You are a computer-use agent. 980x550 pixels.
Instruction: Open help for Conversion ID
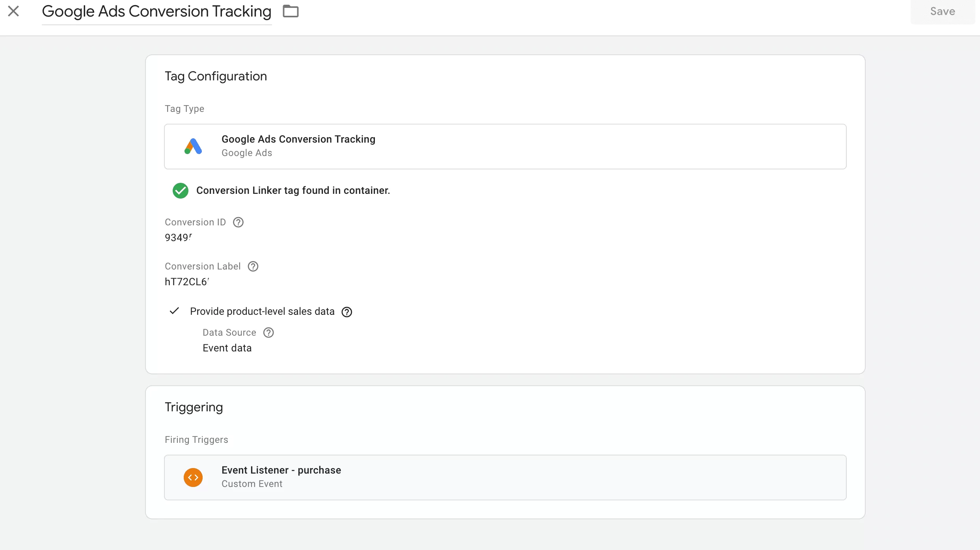238,222
